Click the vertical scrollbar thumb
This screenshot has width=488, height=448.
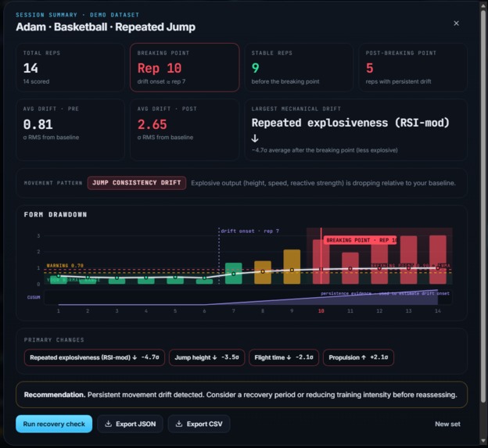(x=483, y=206)
